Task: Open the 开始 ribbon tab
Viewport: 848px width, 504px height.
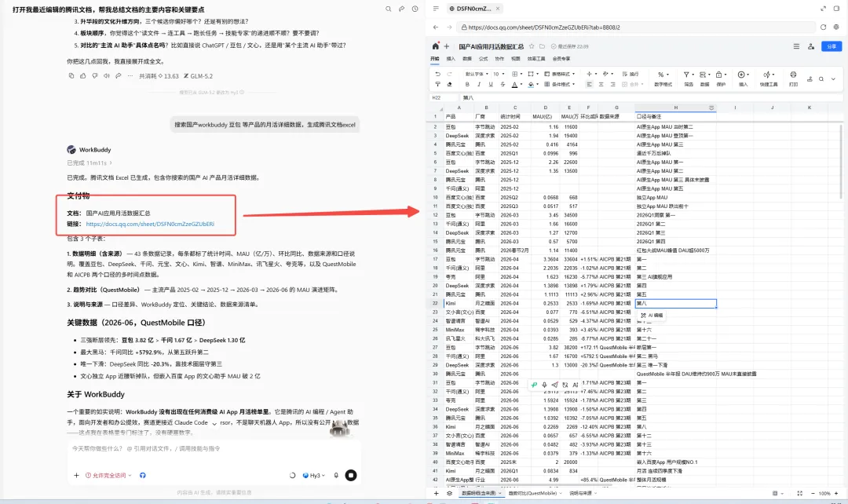Action: (x=435, y=58)
